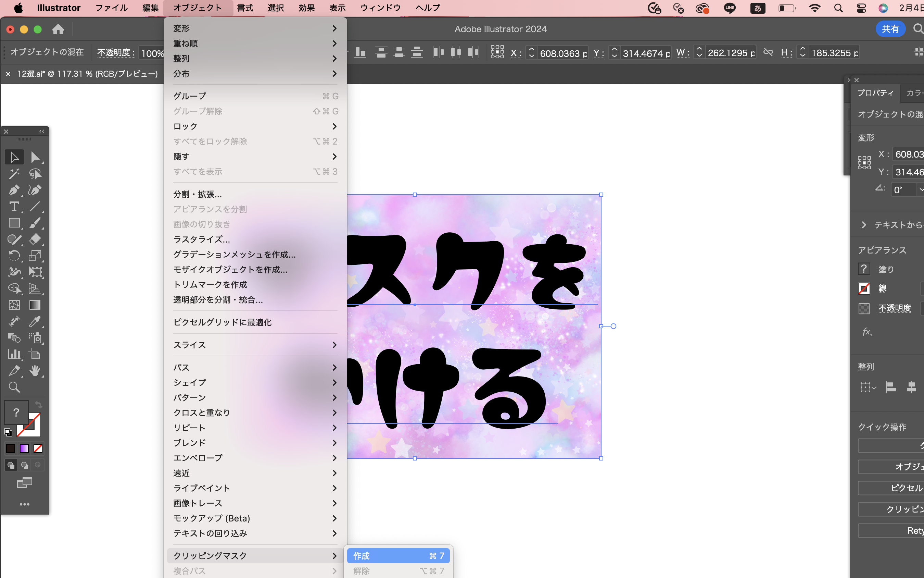Screen dimensions: 924x578
Task: Select the Type tool
Action: pyautogui.click(x=15, y=207)
